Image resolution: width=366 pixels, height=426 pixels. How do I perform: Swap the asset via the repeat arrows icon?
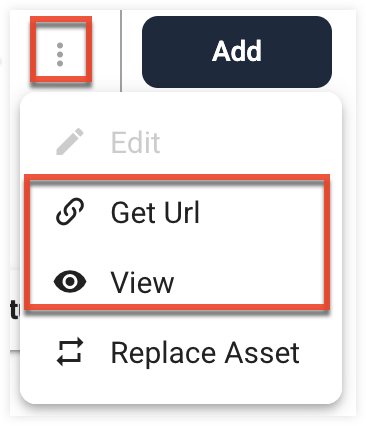(70, 352)
